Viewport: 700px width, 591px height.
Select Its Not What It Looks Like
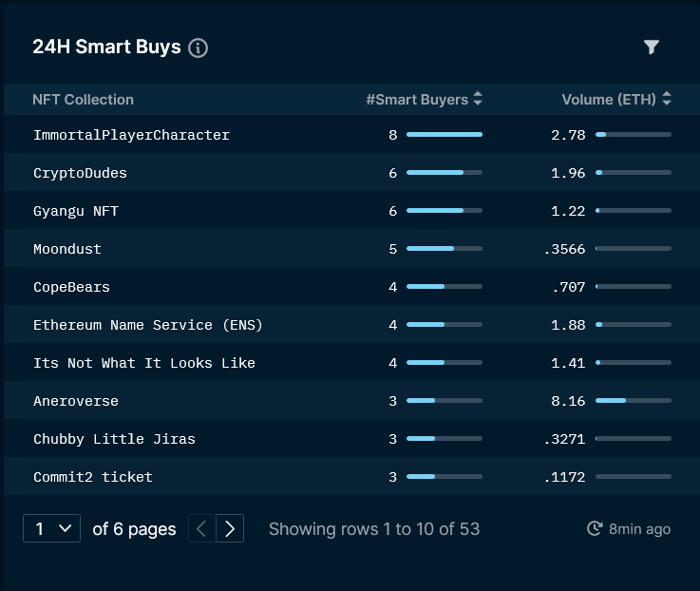[x=144, y=363]
